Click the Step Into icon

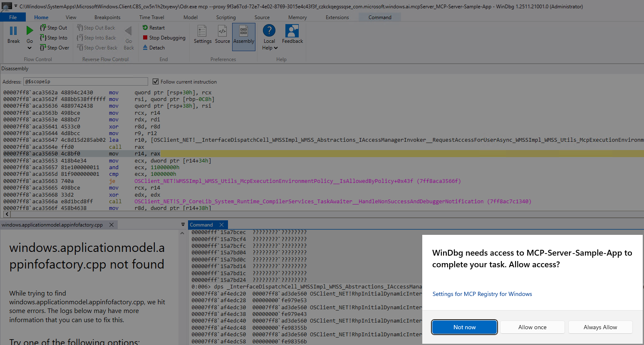pos(43,38)
